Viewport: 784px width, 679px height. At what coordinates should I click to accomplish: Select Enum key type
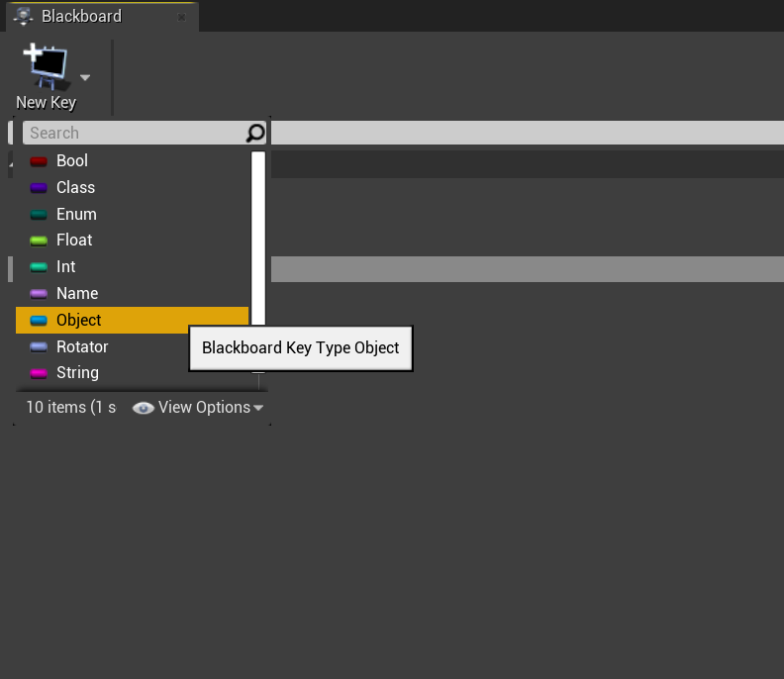(x=132, y=214)
